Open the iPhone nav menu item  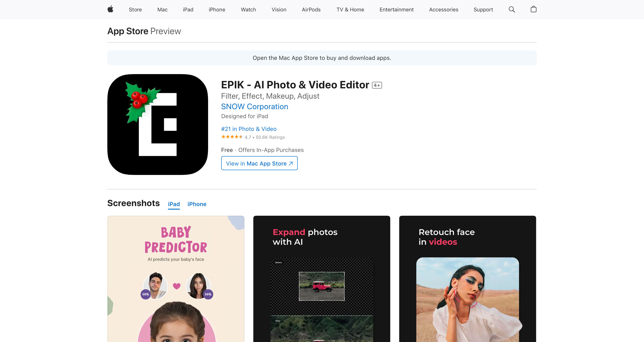click(217, 9)
